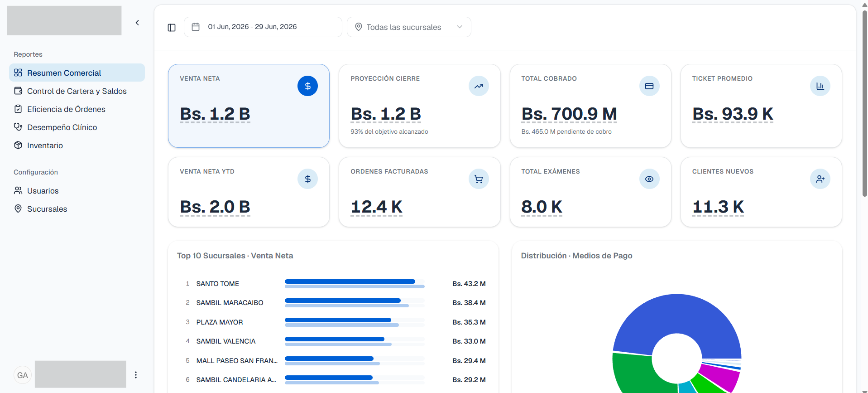Click the bar chart icon on Ticket Promedio
This screenshot has height=393, width=868.
point(820,86)
